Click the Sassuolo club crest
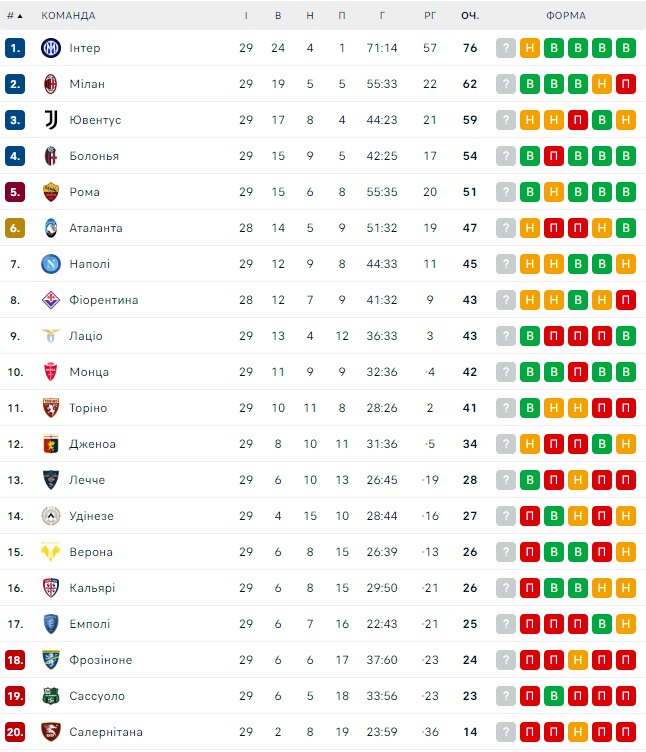This screenshot has width=646, height=752. 51,696
